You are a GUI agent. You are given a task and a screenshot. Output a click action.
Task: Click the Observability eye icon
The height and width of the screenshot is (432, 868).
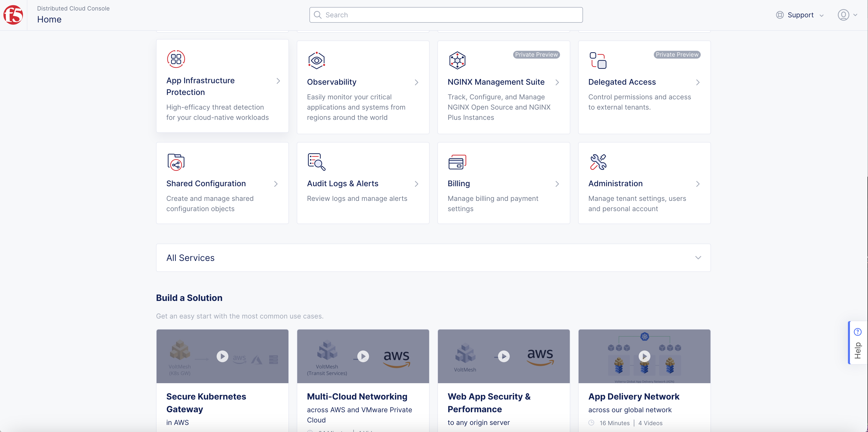(x=316, y=61)
